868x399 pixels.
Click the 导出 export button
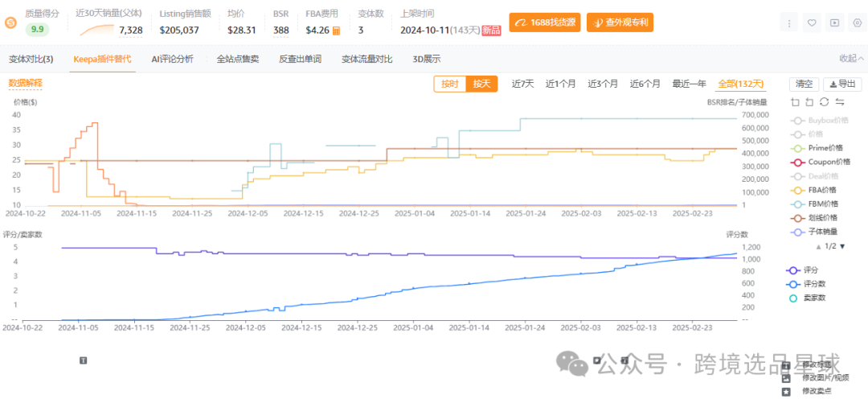pyautogui.click(x=842, y=84)
